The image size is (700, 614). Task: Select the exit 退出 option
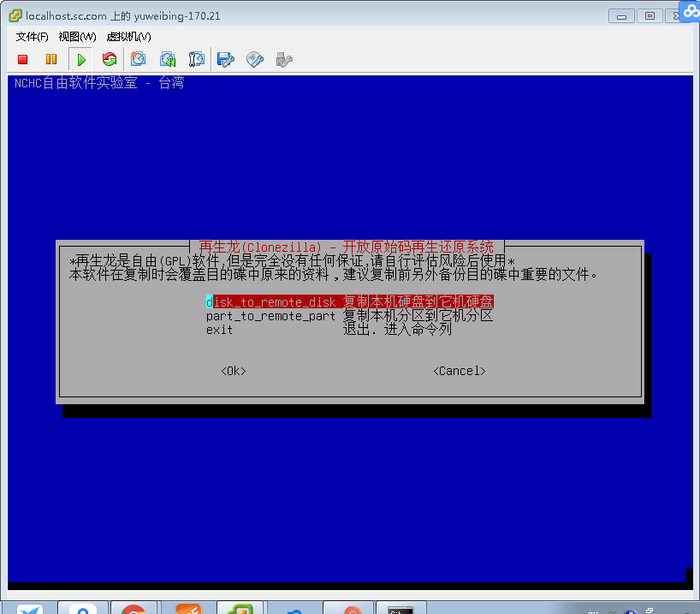pos(329,330)
